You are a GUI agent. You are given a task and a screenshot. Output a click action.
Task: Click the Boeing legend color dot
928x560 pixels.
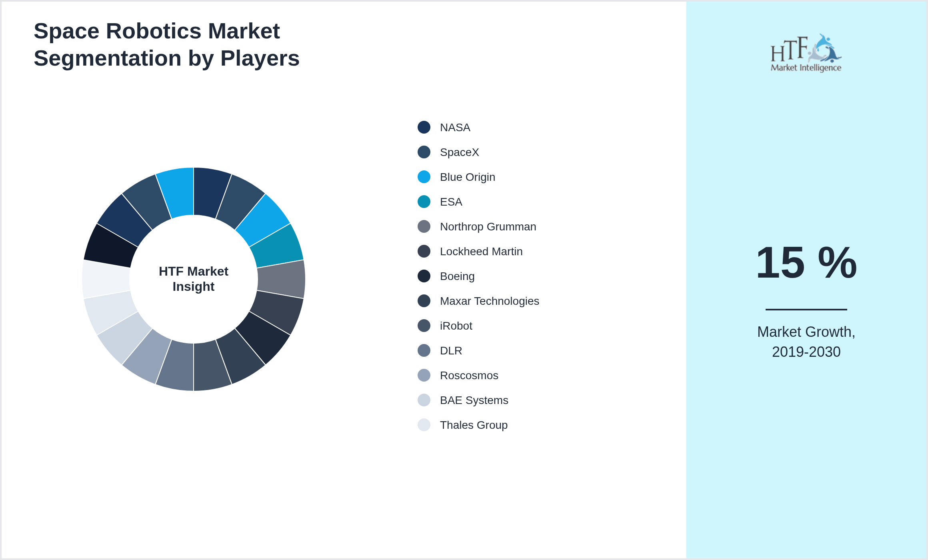click(424, 276)
